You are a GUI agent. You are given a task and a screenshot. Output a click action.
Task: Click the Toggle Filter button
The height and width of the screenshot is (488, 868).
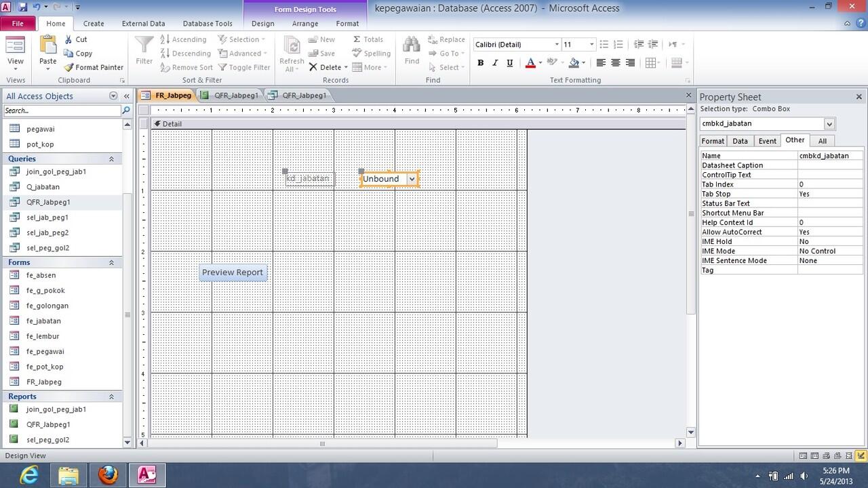coord(243,68)
